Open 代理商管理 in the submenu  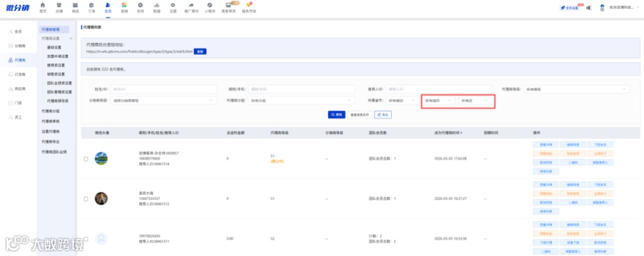click(54, 30)
